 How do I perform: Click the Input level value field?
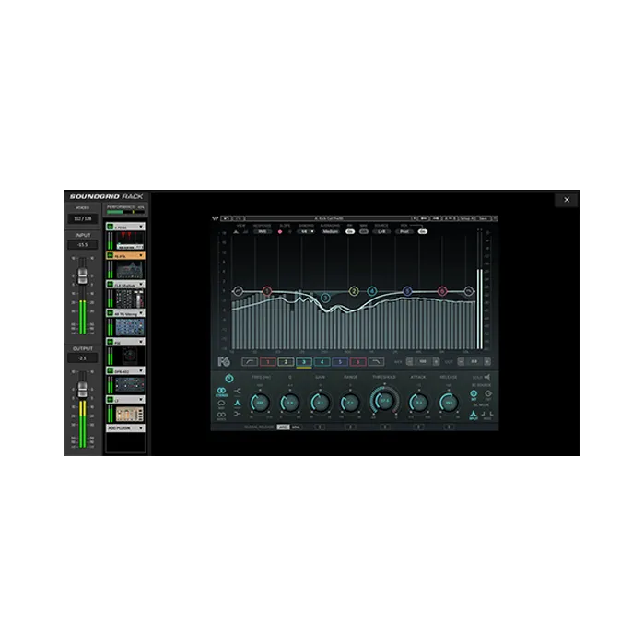point(83,245)
